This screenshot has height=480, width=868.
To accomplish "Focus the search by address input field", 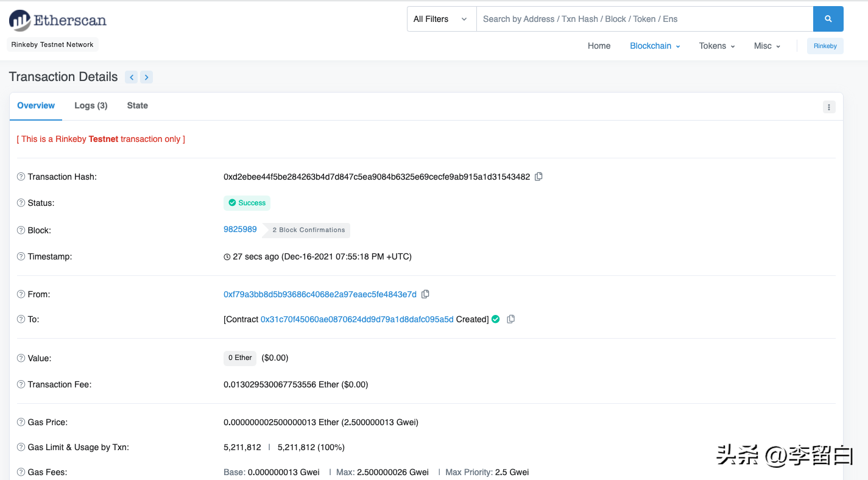I will pyautogui.click(x=644, y=19).
